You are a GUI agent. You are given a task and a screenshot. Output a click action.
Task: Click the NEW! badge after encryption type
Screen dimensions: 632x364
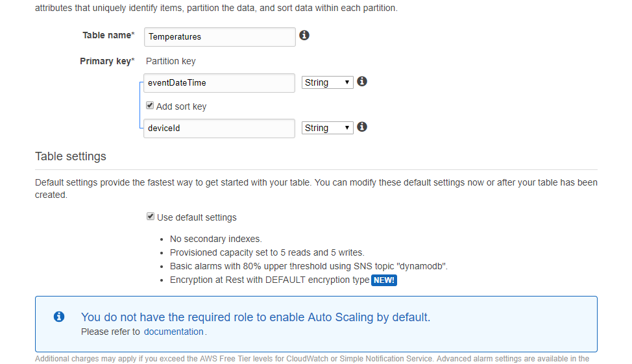(x=384, y=280)
